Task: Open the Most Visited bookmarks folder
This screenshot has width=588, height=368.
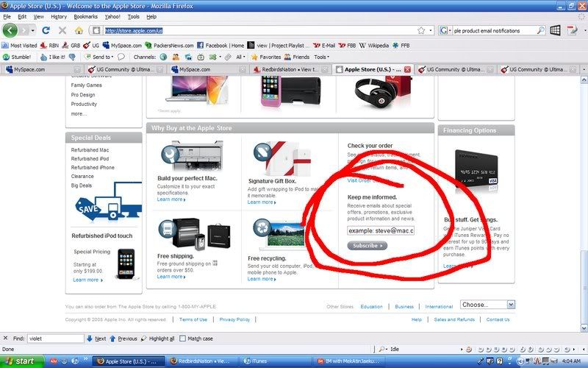Action: [20, 46]
